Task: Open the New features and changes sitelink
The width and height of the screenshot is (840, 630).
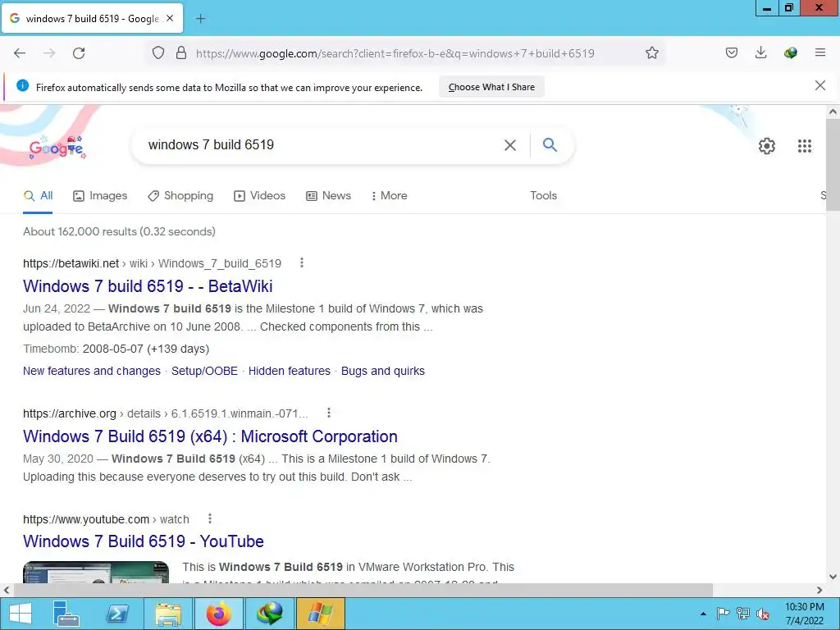Action: pyautogui.click(x=92, y=371)
